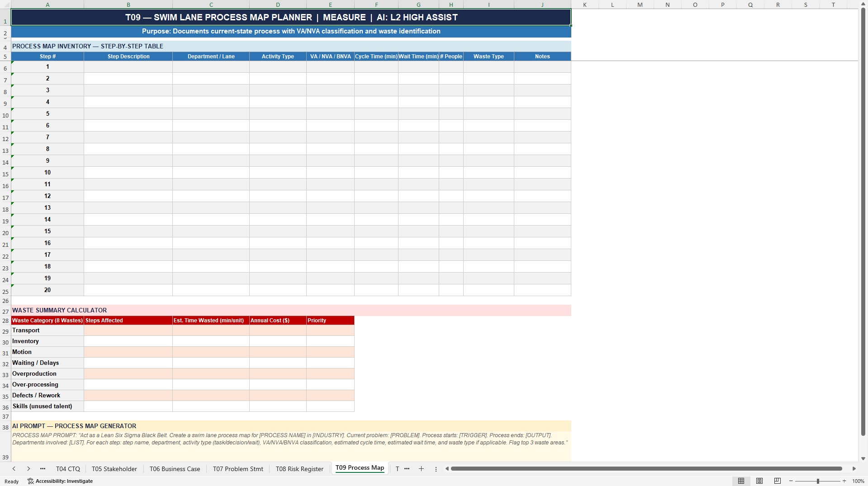Screen dimensions: 868x486
Task: Click the Step Description header cell
Action: pos(128,57)
